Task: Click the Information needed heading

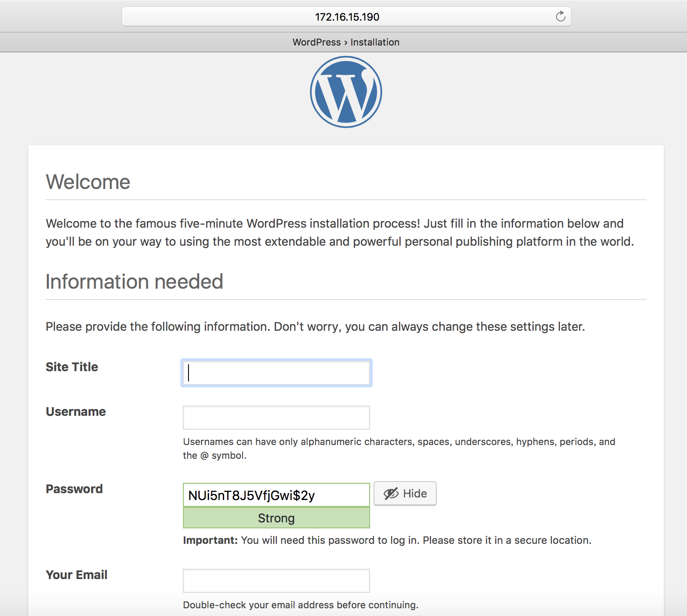Action: [x=134, y=282]
